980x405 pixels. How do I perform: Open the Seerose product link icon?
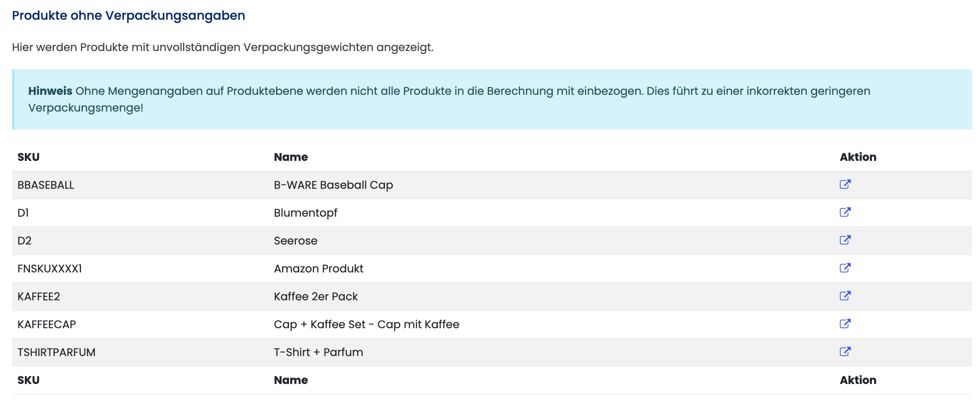[x=845, y=240]
